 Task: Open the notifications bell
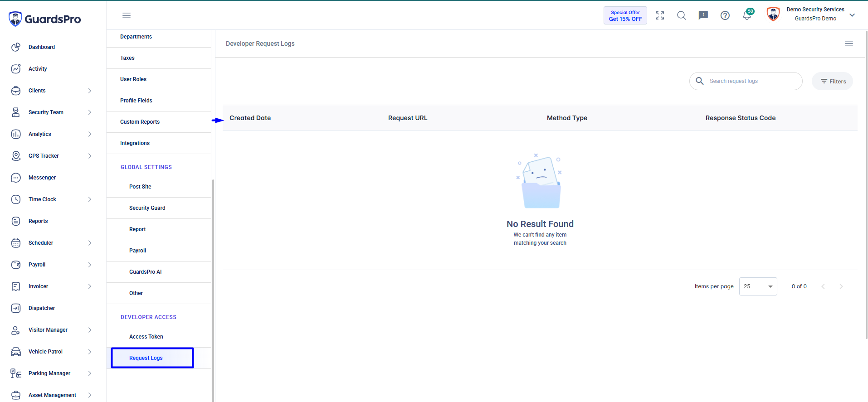tap(747, 15)
